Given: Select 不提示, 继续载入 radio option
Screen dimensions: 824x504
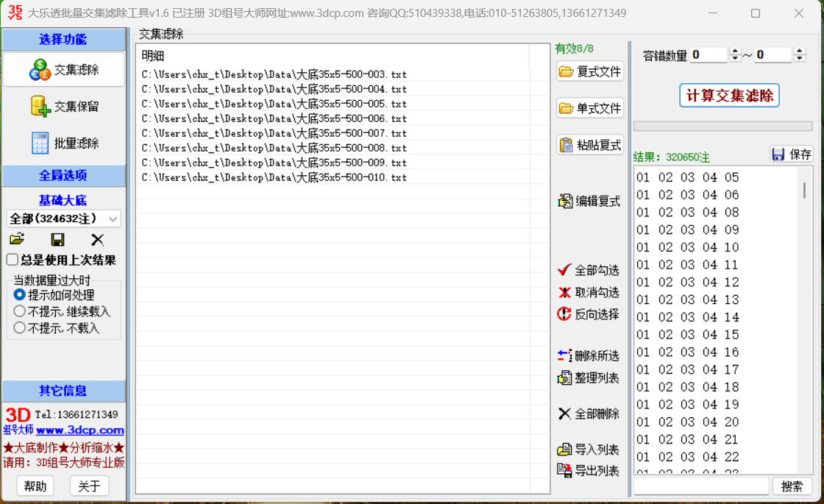Looking at the screenshot, I should tap(20, 311).
